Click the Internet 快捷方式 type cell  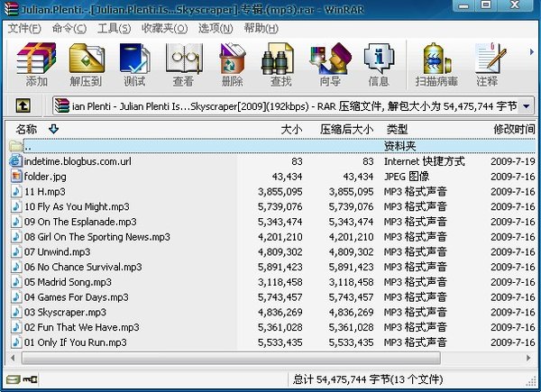[x=425, y=161]
